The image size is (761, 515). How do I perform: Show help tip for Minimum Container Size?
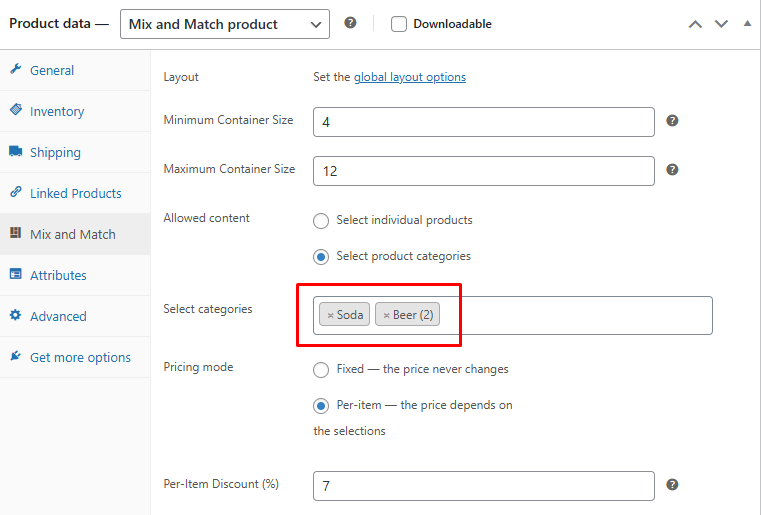(672, 120)
